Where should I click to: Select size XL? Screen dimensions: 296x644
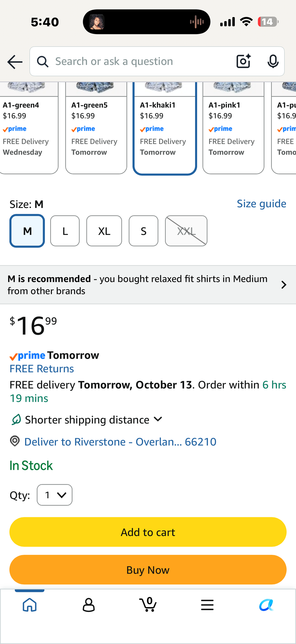(104, 231)
